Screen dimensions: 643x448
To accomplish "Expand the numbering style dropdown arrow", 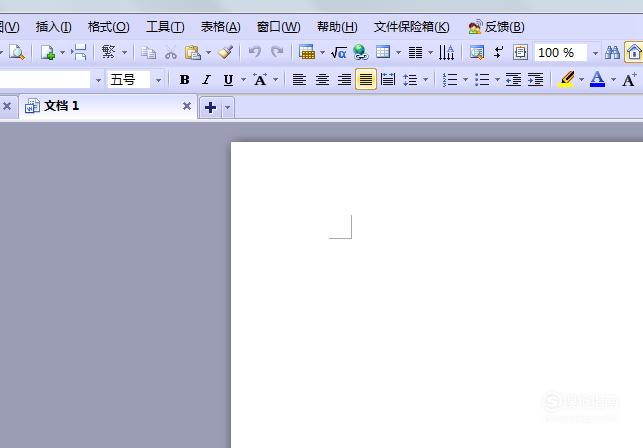I will coord(465,79).
